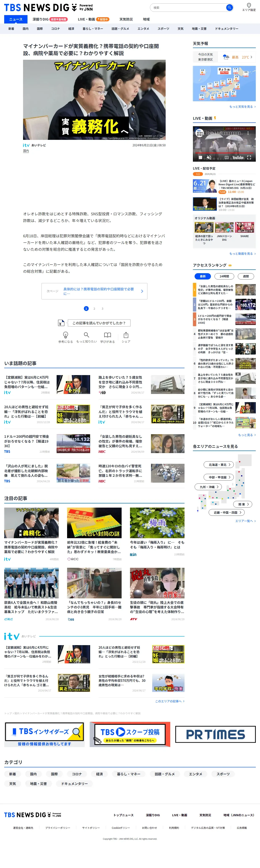Viewport: 260px width, 868px height.
Task: Expand 近畿・中国・四国 area news
Action: (x=227, y=512)
